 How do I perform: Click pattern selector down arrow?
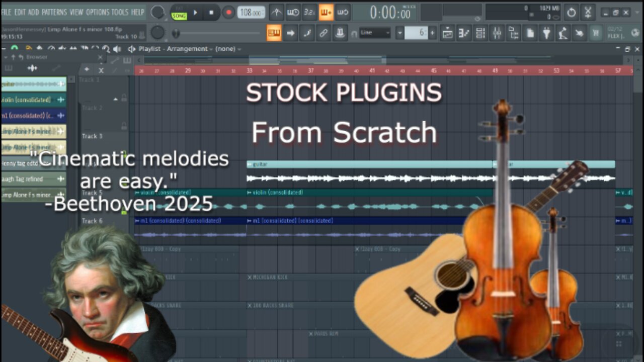click(x=400, y=33)
